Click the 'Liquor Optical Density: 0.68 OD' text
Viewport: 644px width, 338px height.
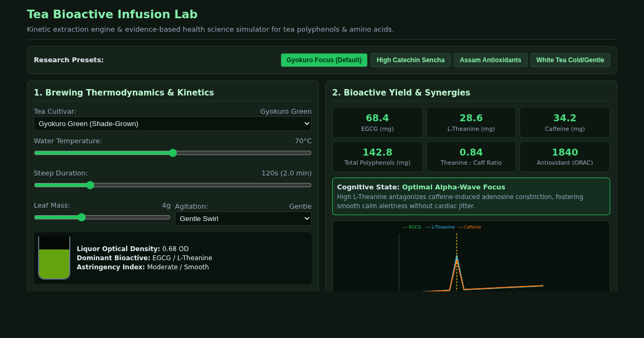[x=133, y=249]
